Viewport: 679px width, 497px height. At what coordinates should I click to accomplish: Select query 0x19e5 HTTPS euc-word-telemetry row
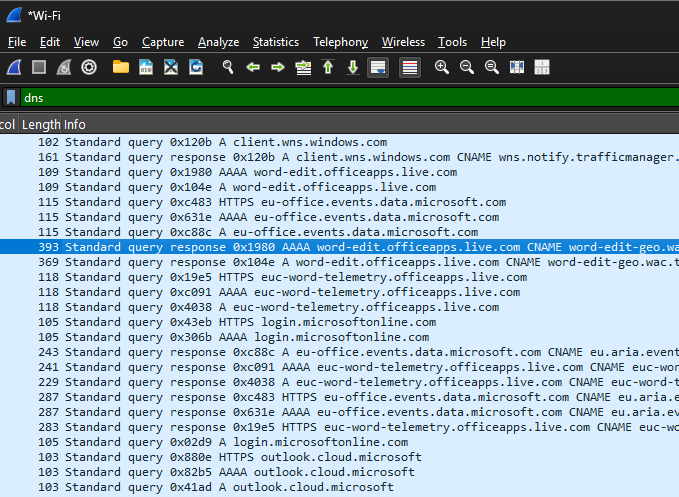pyautogui.click(x=340, y=277)
